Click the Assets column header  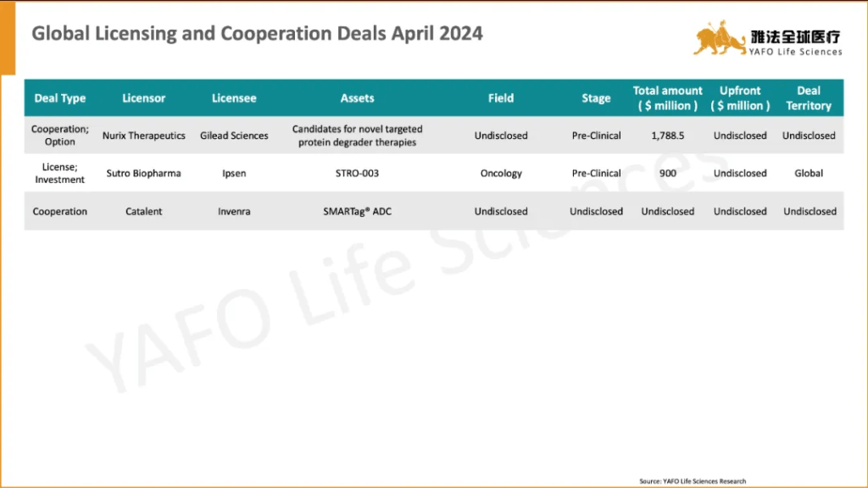coord(357,98)
